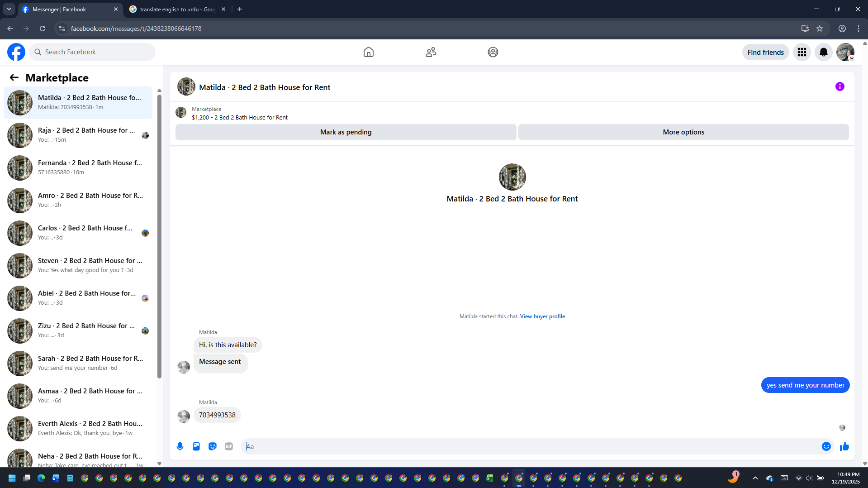
Task: Open the Asmaa conversation
Action: [x=78, y=396]
